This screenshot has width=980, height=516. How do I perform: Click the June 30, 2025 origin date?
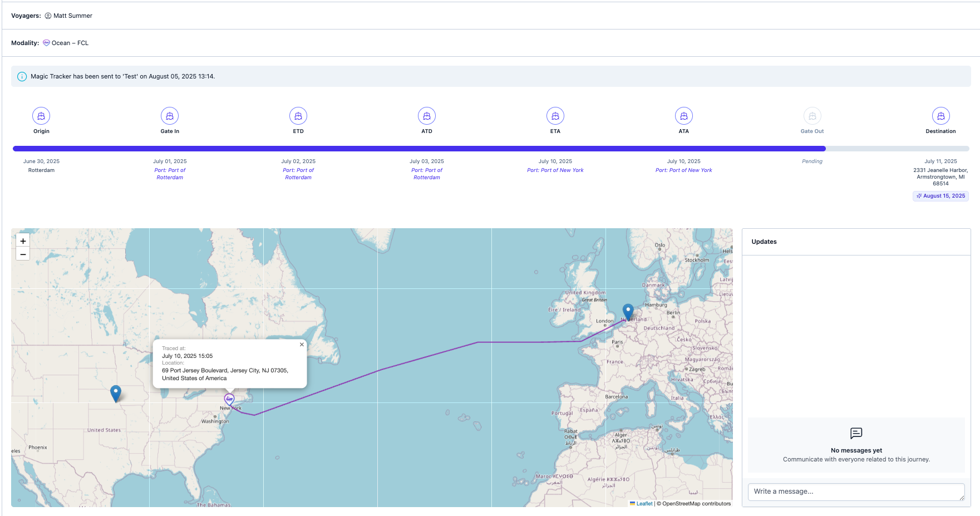coord(41,161)
